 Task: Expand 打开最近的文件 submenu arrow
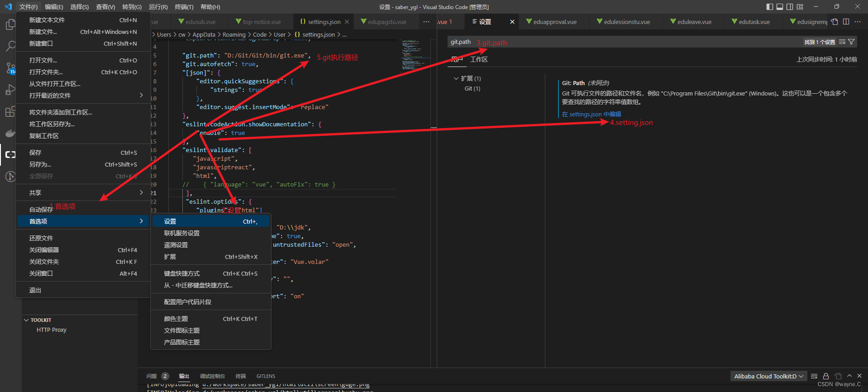coord(141,95)
